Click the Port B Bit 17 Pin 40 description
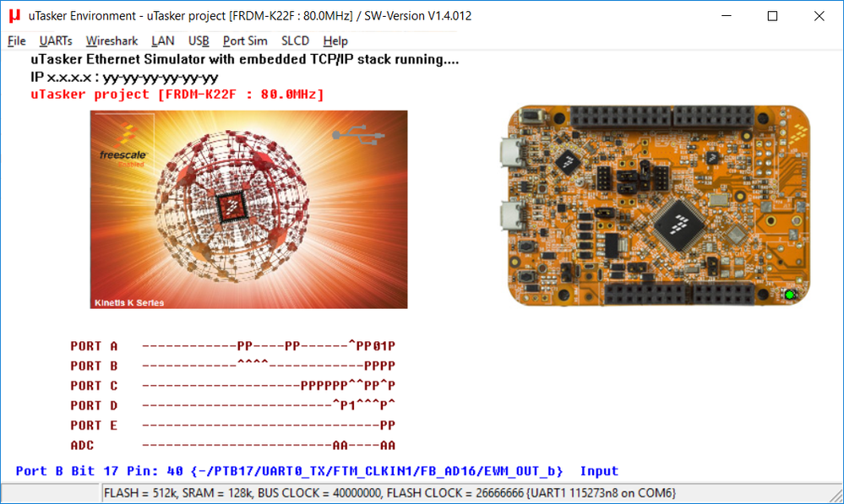The image size is (844, 504). pos(289,471)
